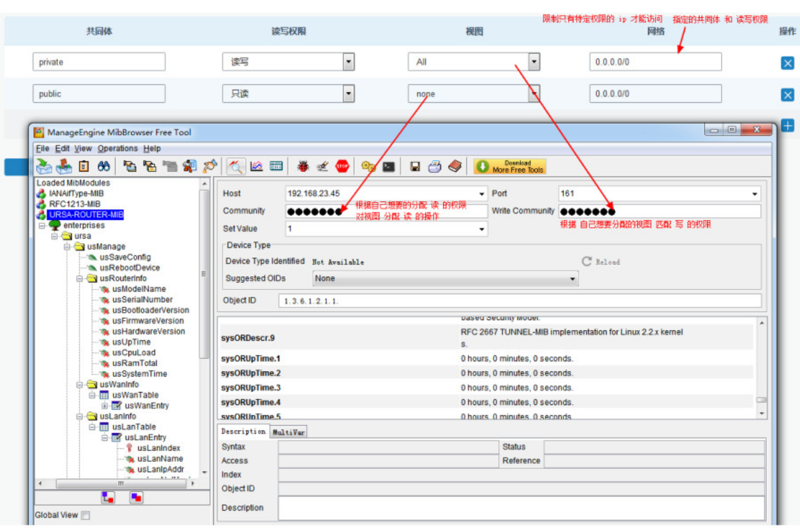Open the Edit menu
The width and height of the screenshot is (800, 532).
click(62, 149)
